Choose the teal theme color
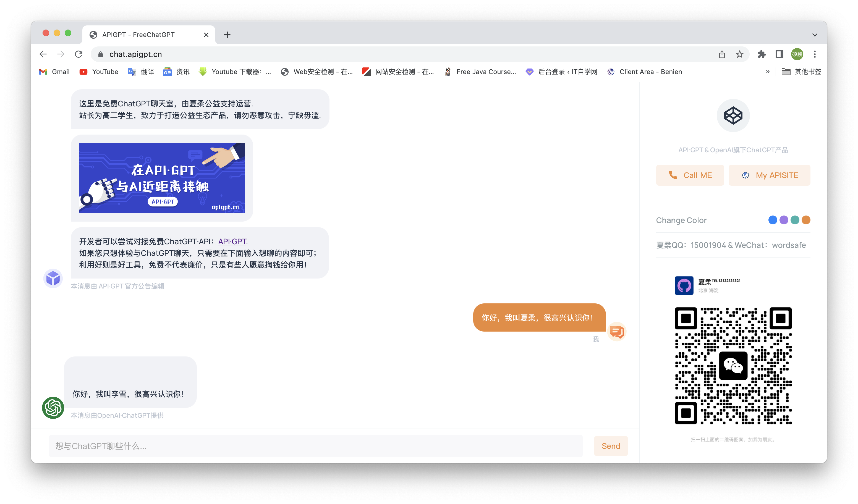 click(795, 220)
